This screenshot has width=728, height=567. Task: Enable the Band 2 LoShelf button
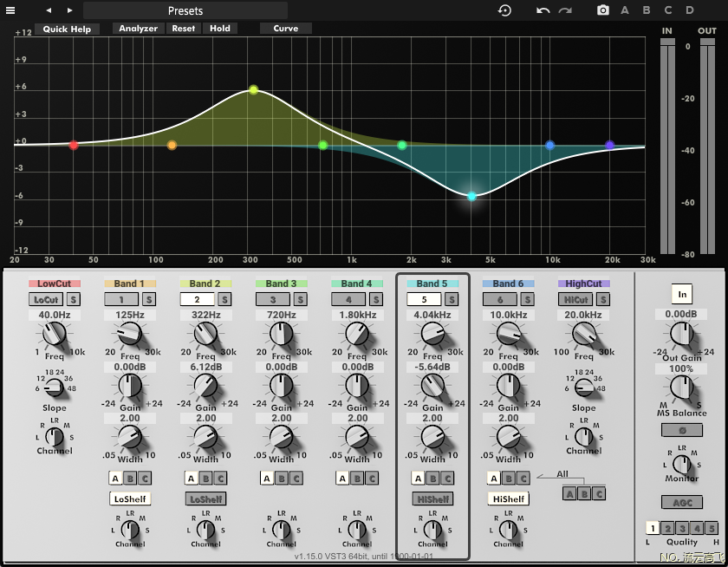(205, 499)
